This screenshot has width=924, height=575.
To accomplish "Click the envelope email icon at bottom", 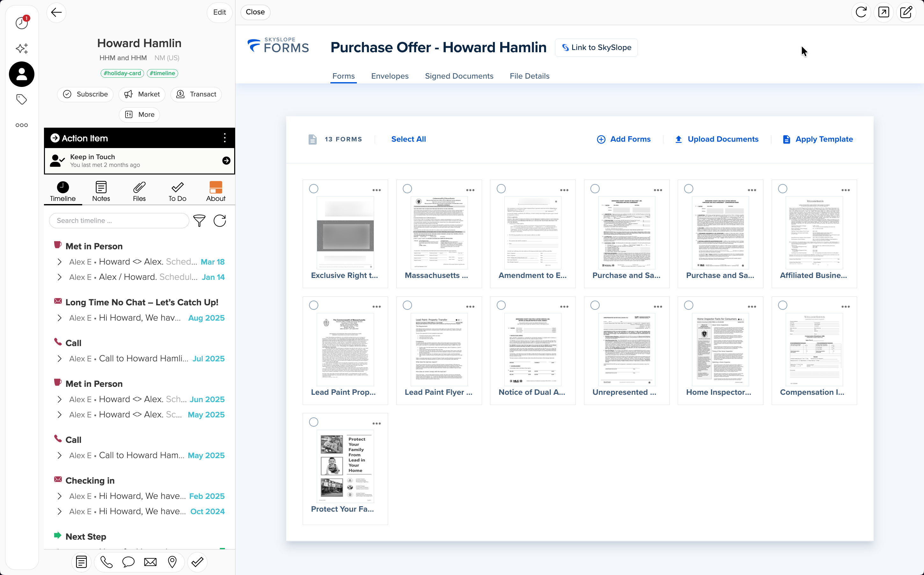I will click(x=150, y=562).
